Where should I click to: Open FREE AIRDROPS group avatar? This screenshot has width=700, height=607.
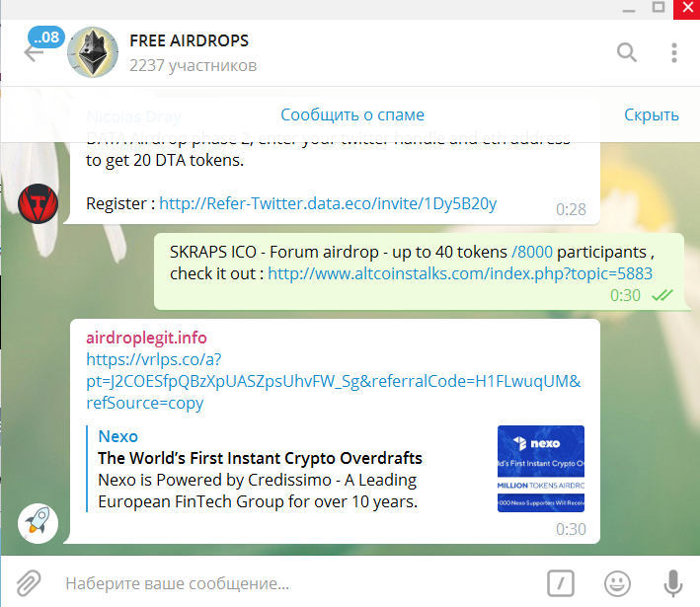pos(93,52)
